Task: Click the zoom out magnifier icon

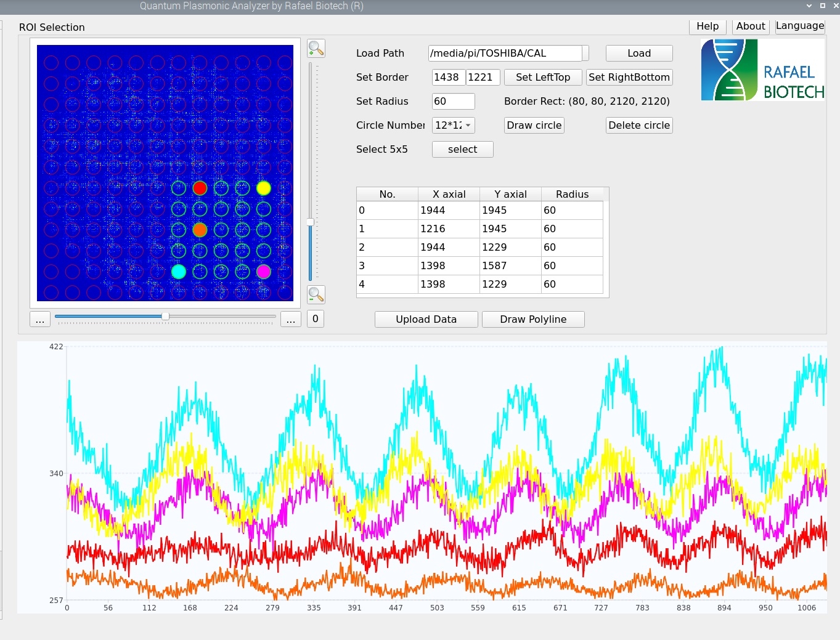Action: [x=316, y=294]
